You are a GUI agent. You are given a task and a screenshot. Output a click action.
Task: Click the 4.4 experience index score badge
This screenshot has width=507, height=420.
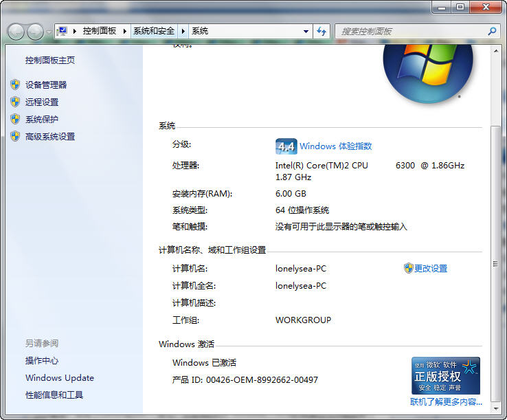[286, 146]
